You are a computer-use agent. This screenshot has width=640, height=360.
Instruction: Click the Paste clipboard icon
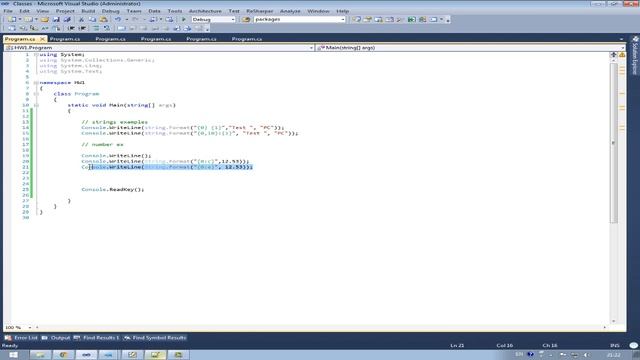point(104,19)
